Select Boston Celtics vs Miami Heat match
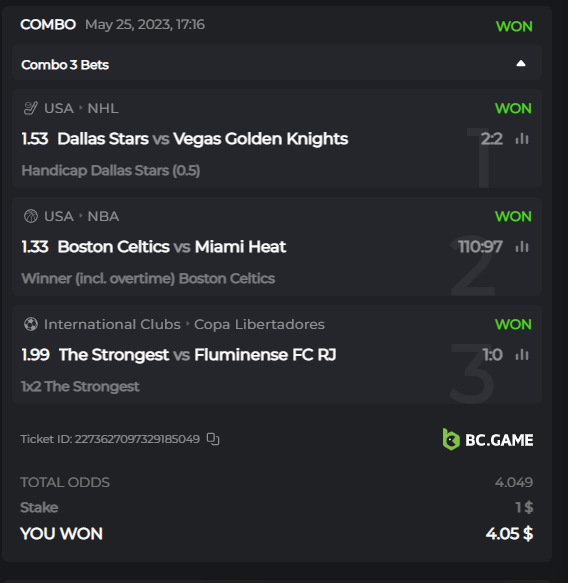 pyautogui.click(x=172, y=247)
